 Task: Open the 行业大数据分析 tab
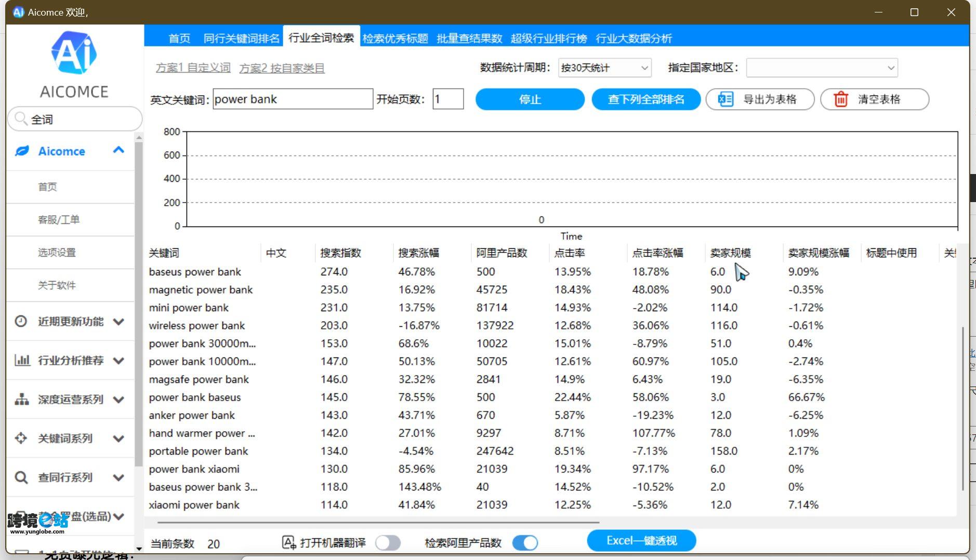(634, 38)
